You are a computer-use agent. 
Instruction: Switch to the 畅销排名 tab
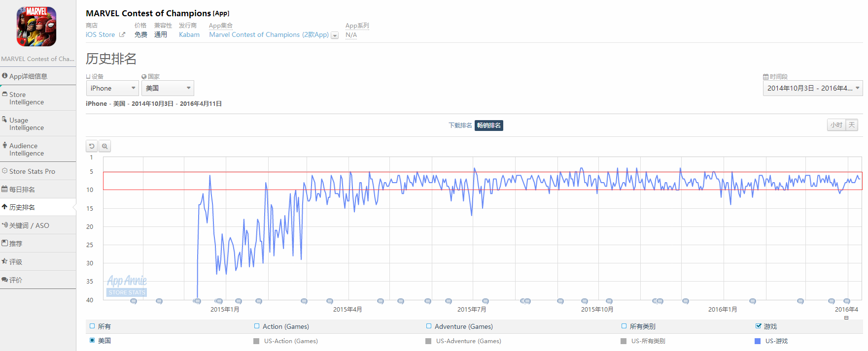coord(489,126)
